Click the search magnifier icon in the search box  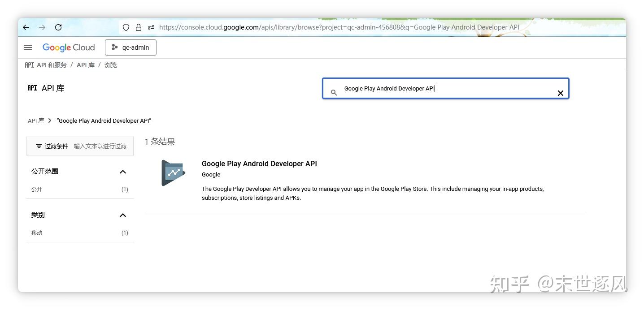pos(334,92)
